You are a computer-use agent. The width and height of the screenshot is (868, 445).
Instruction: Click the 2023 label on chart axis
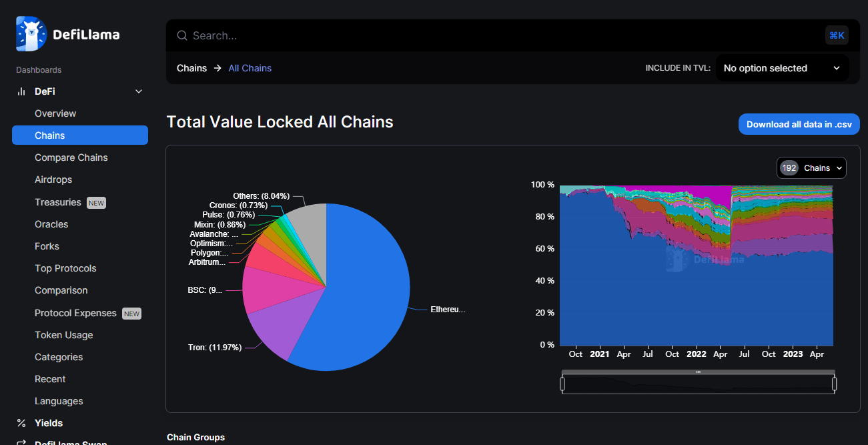pyautogui.click(x=793, y=354)
